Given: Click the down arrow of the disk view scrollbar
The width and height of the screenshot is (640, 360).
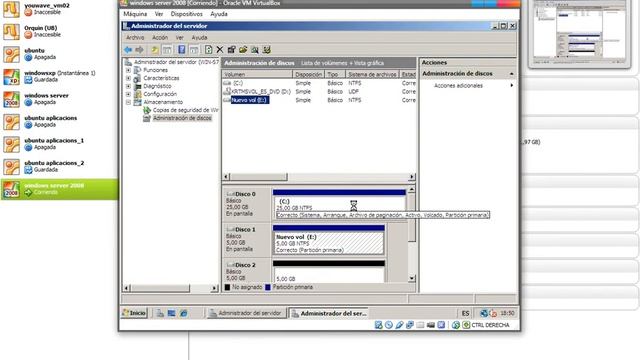Looking at the screenshot, I should tap(411, 278).
